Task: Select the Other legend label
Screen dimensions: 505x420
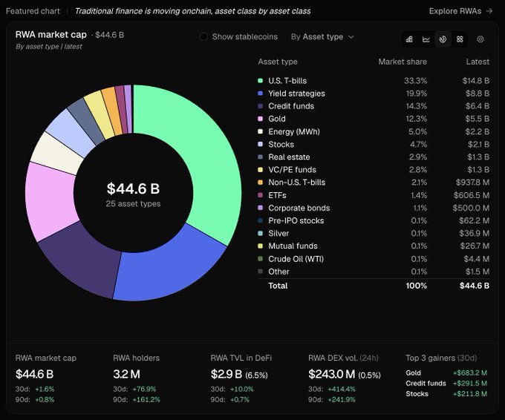Action: click(x=278, y=272)
